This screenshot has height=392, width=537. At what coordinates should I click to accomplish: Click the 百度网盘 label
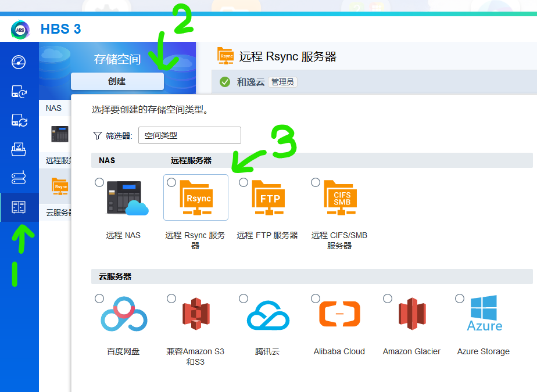coord(123,351)
